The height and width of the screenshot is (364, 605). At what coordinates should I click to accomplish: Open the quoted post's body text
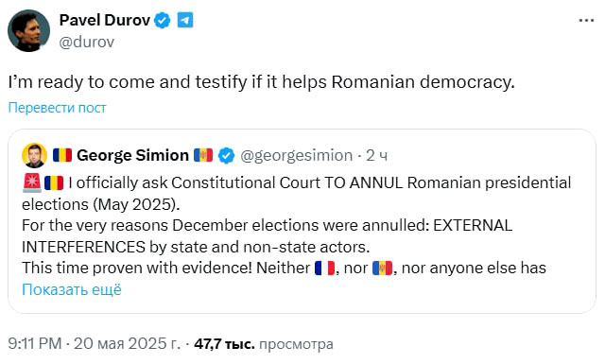(296, 226)
